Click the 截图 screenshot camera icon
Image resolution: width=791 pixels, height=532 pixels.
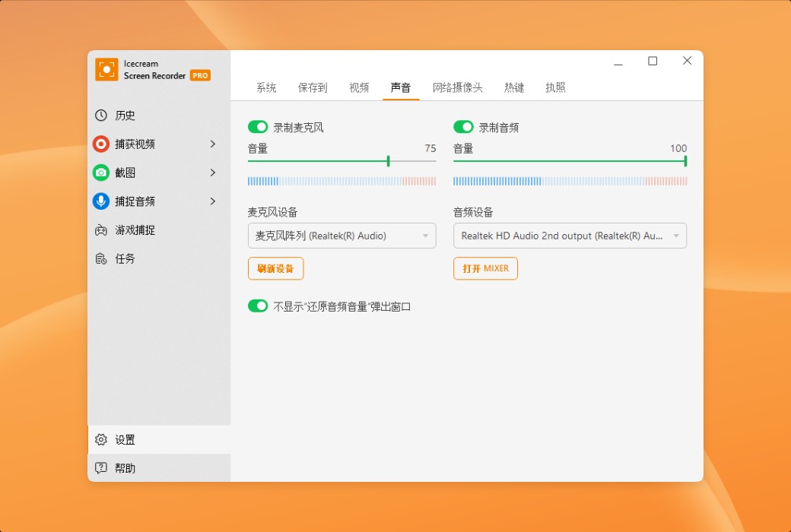101,173
